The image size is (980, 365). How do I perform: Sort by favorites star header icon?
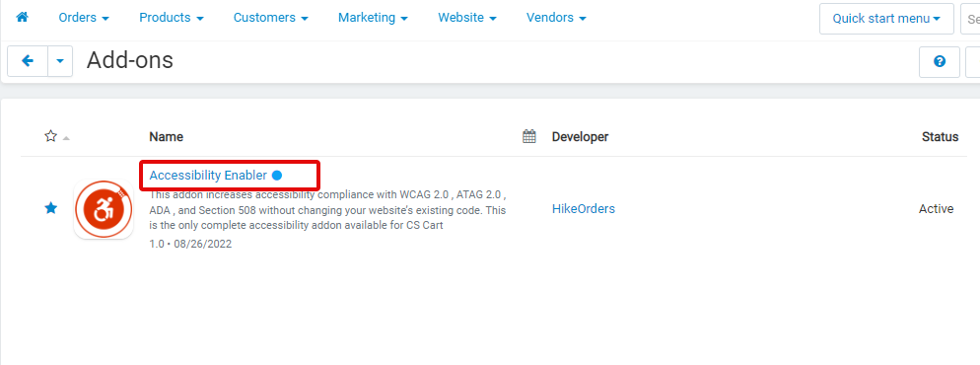click(x=51, y=136)
